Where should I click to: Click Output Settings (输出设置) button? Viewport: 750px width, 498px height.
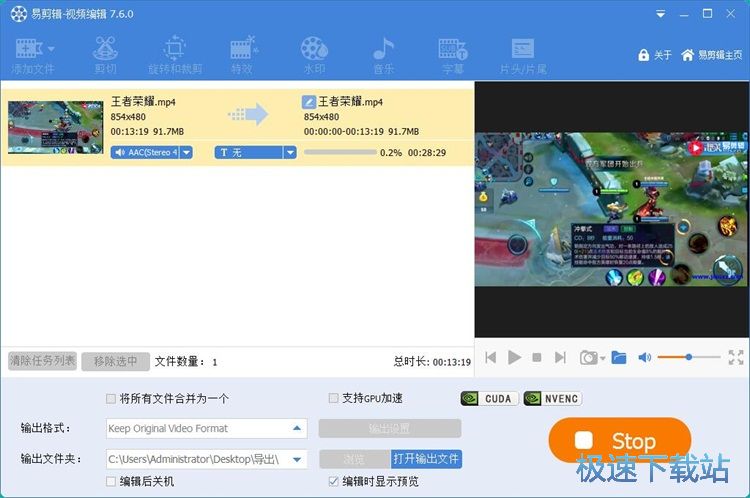click(390, 428)
